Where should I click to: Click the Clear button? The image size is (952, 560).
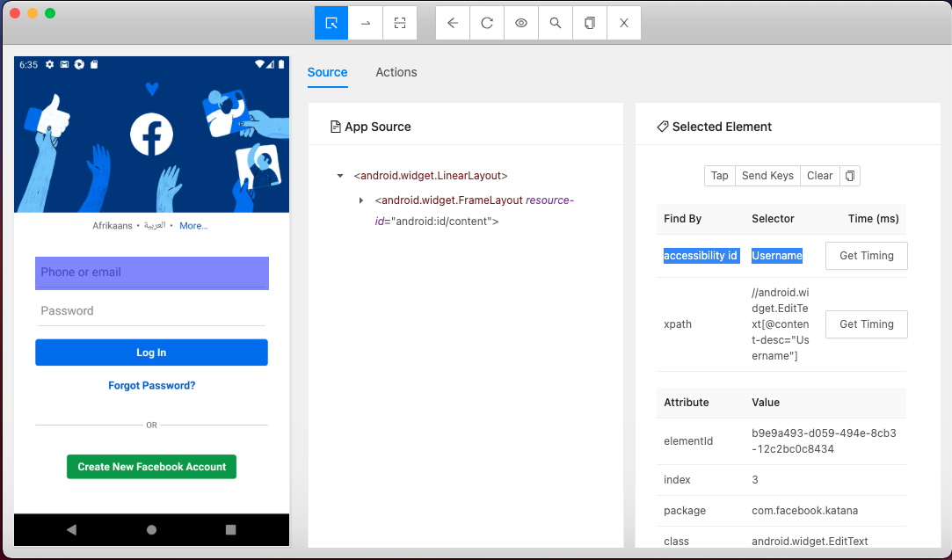[819, 176]
